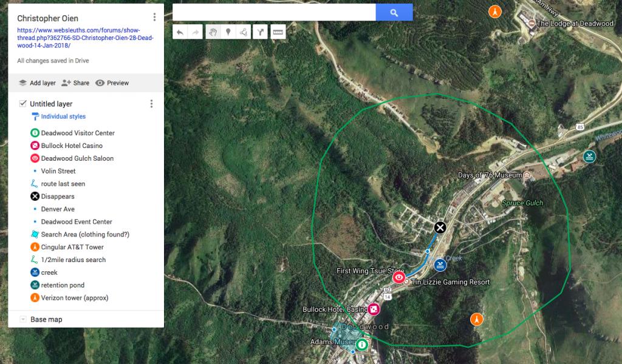Pick the ruler measure distances tool
Image resolution: width=622 pixels, height=364 pixels.
tap(278, 32)
